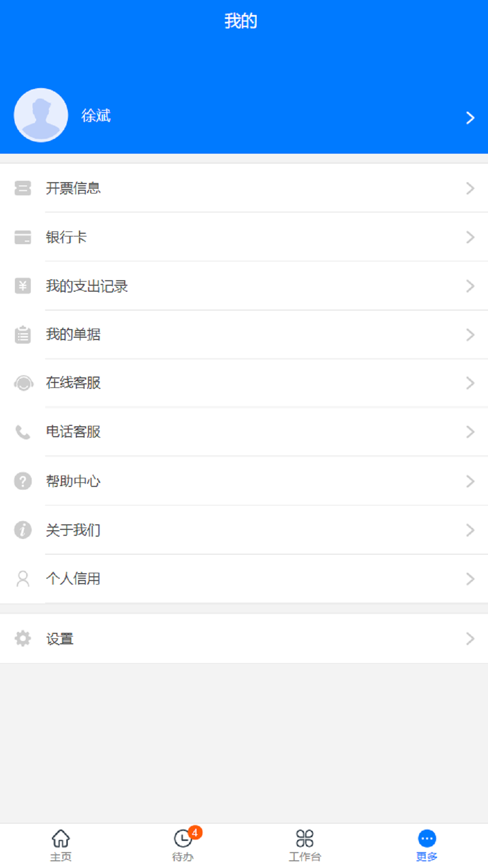Select the 更多 tab
Screen dimensions: 488x868
point(427,844)
